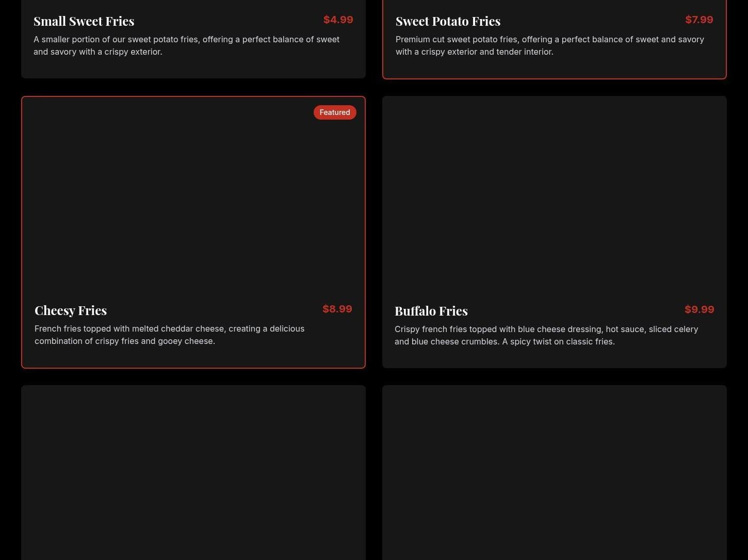This screenshot has width=748, height=560.
Task: Click the Cheesy Fries image area
Action: (x=193, y=201)
